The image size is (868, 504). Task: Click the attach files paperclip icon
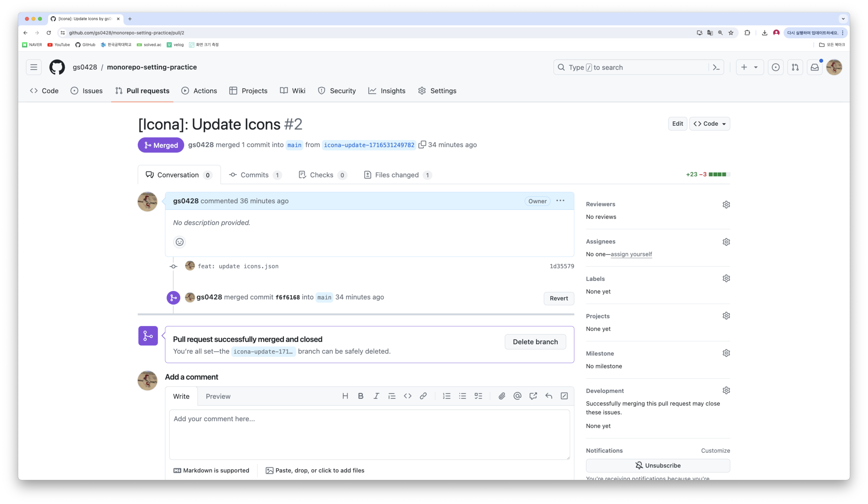coord(502,396)
